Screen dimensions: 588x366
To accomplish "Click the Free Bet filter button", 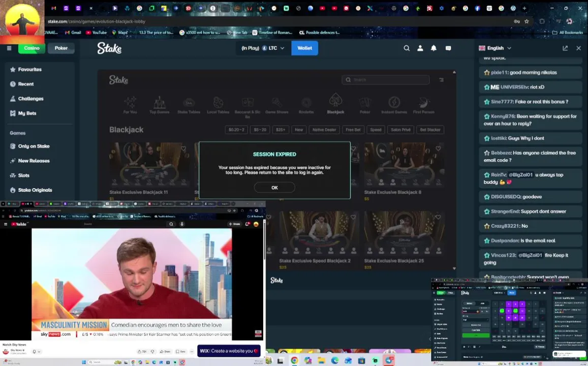I will click(353, 130).
